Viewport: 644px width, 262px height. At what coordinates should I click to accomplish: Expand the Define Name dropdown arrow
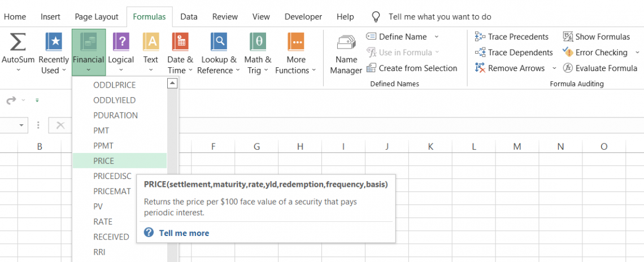tap(437, 37)
